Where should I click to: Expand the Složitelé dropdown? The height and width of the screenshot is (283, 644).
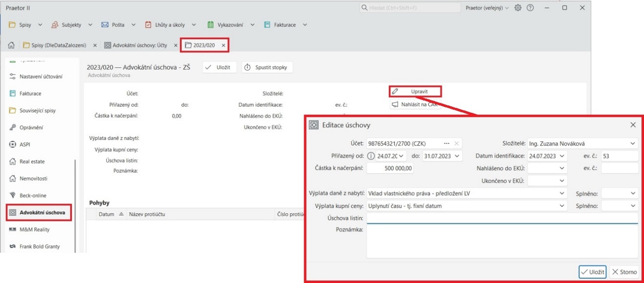pos(633,143)
